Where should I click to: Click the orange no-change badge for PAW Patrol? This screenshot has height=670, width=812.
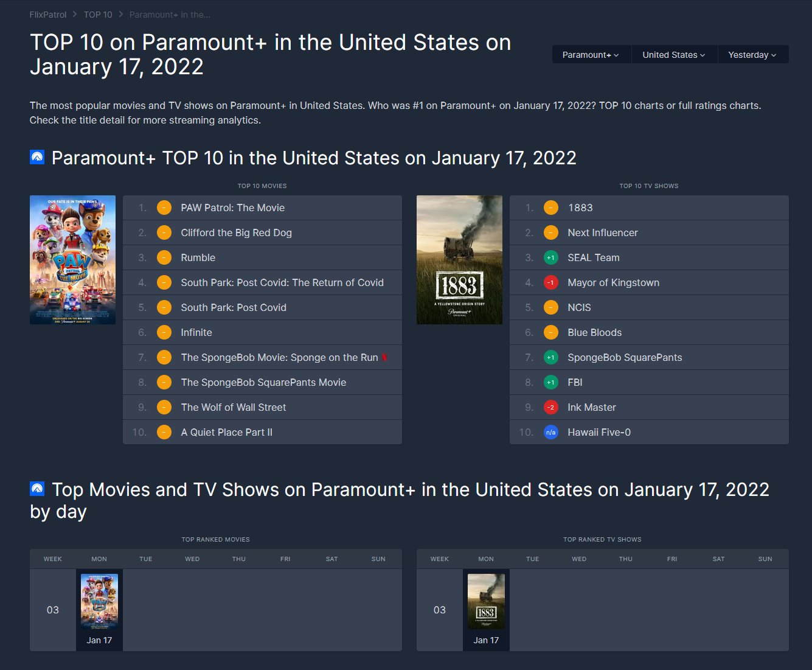point(164,208)
